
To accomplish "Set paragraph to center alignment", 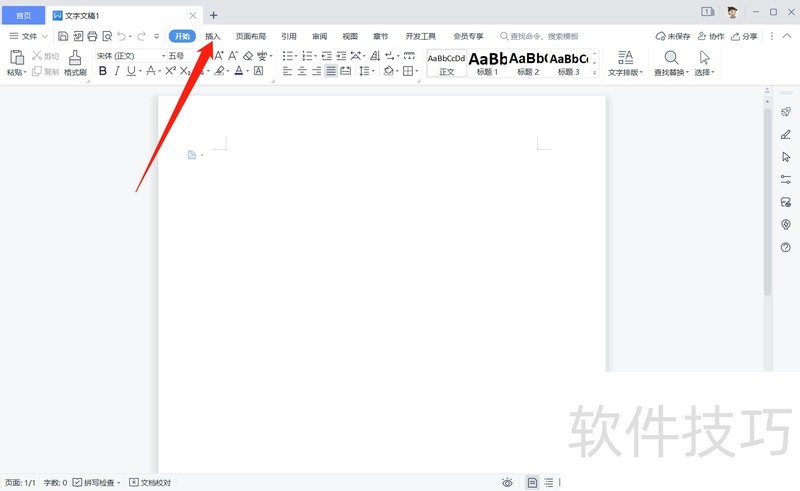I will tap(302, 71).
